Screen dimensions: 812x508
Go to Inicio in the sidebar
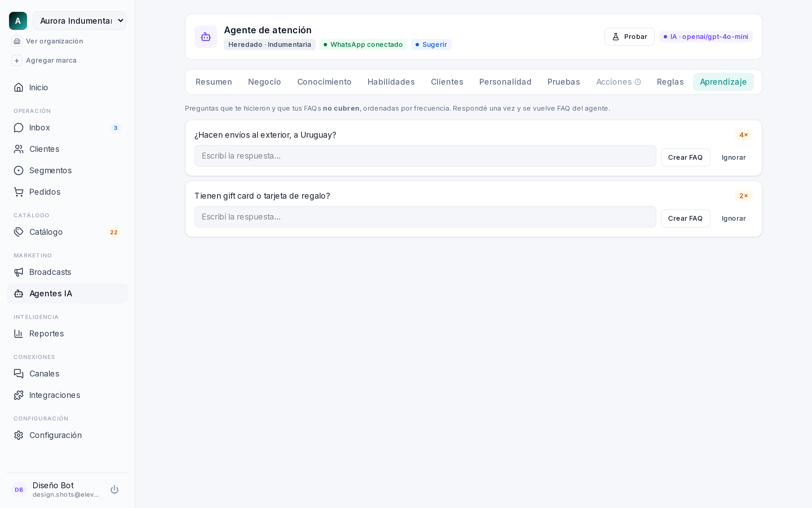pyautogui.click(x=67, y=87)
